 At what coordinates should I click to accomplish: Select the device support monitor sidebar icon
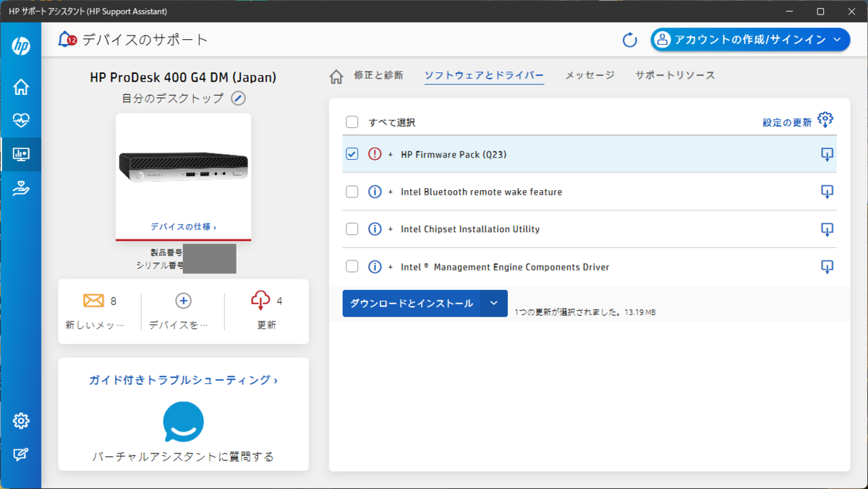[x=21, y=155]
